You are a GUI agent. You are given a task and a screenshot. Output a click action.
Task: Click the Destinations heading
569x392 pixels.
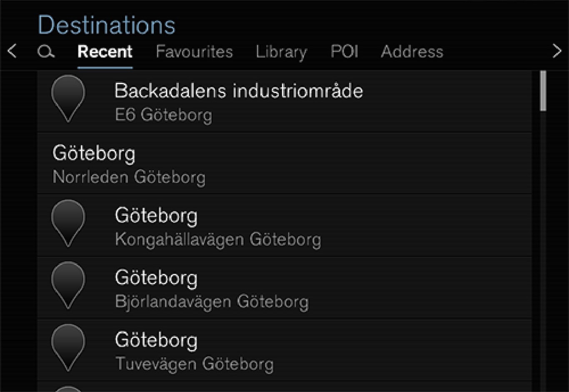[x=107, y=25]
